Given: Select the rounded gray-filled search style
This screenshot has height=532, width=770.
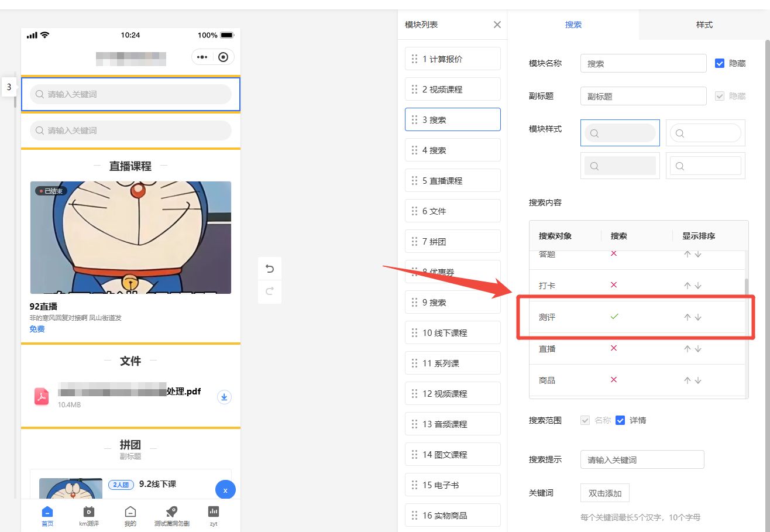Looking at the screenshot, I should [620, 133].
